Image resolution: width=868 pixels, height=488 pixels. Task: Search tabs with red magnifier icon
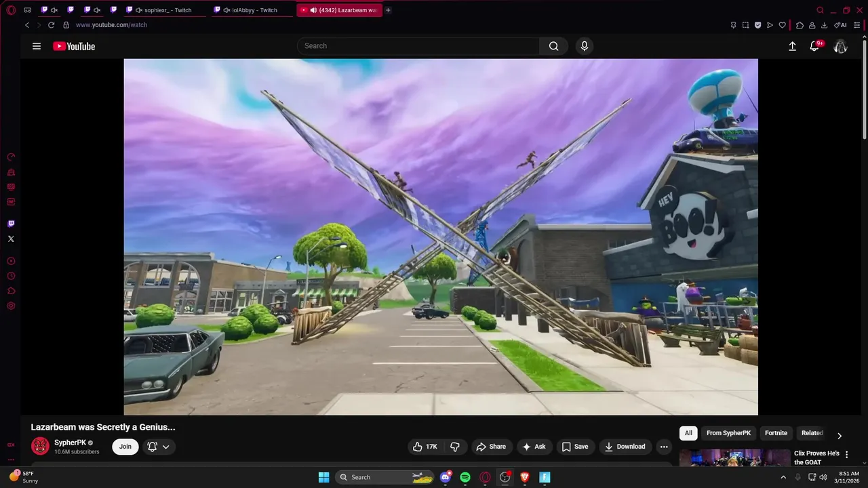click(820, 10)
